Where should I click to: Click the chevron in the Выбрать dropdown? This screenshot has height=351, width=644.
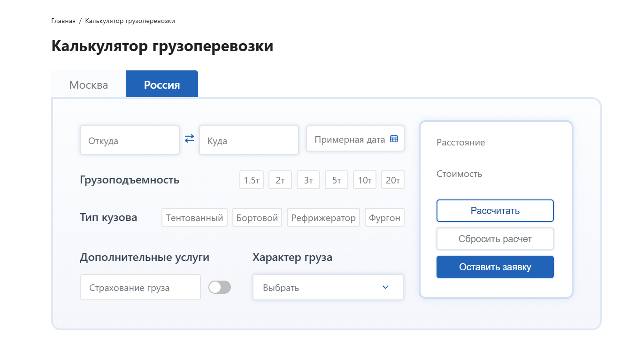[385, 287]
